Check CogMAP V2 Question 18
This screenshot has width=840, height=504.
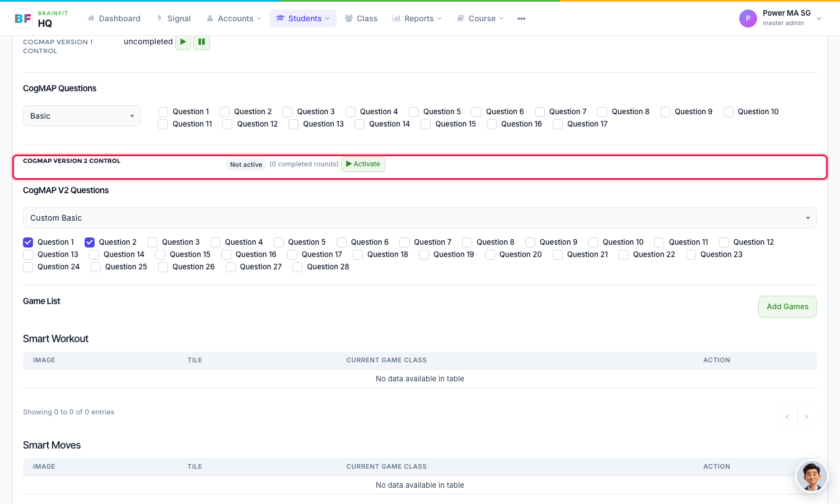pos(358,255)
